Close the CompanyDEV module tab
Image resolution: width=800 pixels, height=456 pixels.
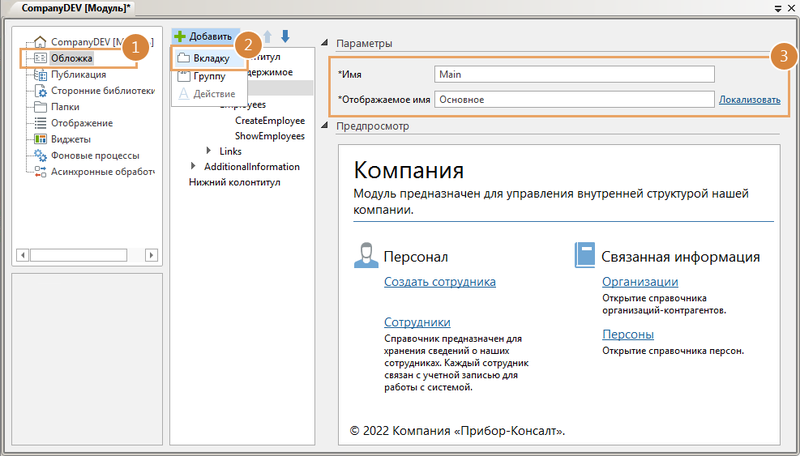point(790,8)
